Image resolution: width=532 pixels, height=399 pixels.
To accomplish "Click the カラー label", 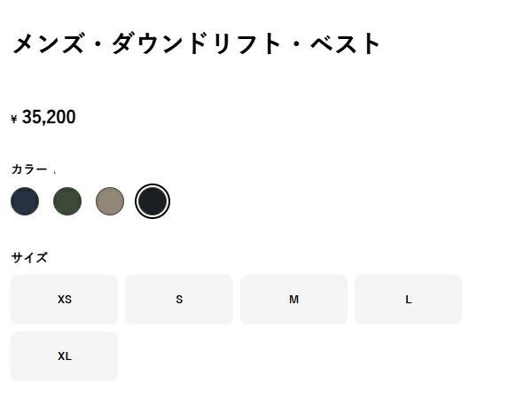I will (29, 169).
